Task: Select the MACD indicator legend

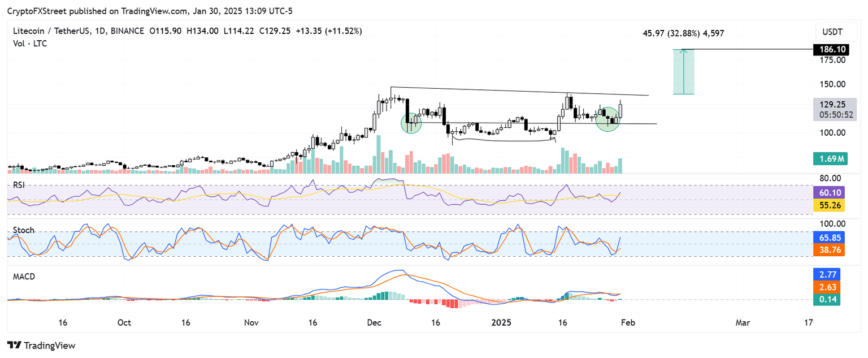Action: pos(24,277)
